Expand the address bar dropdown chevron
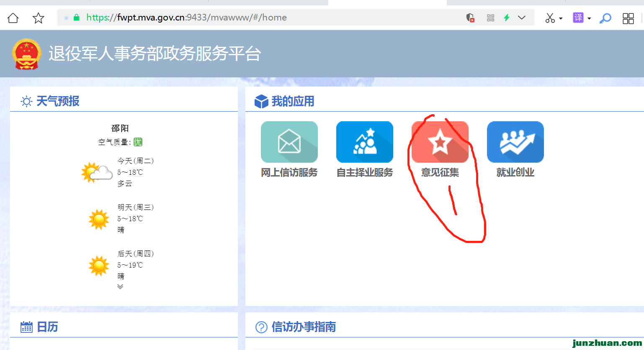The height and width of the screenshot is (350, 644). click(522, 18)
